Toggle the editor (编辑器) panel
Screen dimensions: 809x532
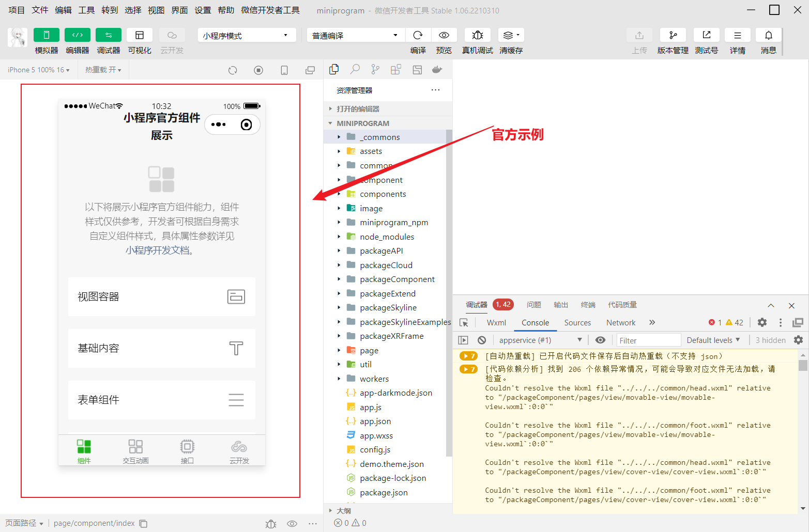[78, 35]
